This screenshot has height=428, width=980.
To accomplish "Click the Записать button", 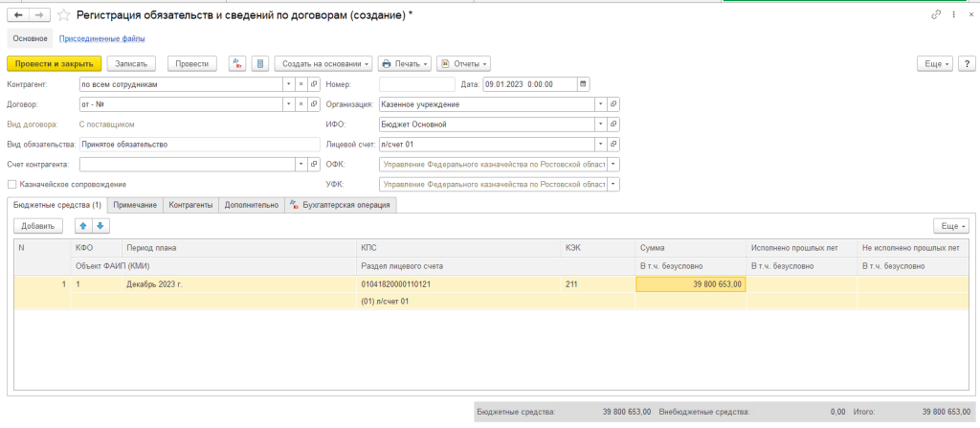I will (130, 64).
